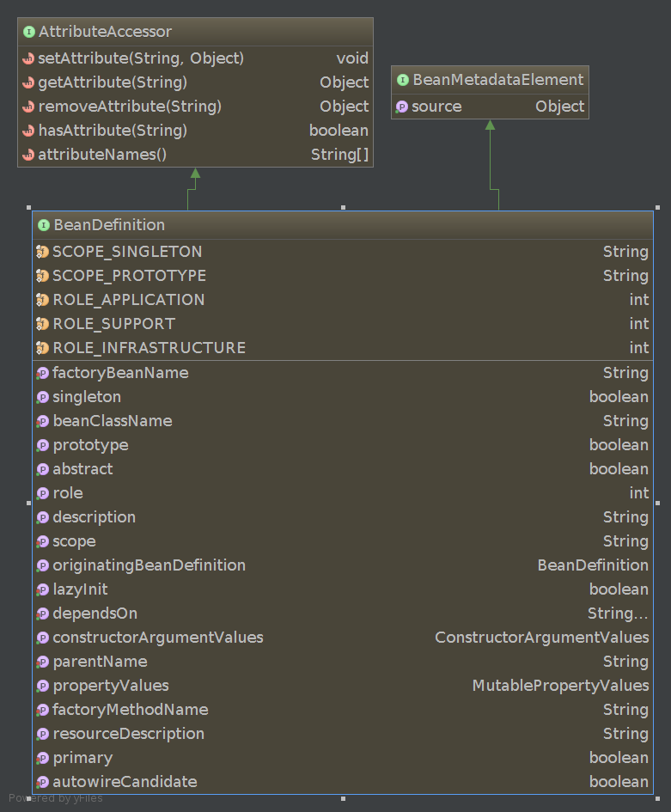Click the property icon beside prototype
This screenshot has height=812, width=671.
(x=42, y=445)
